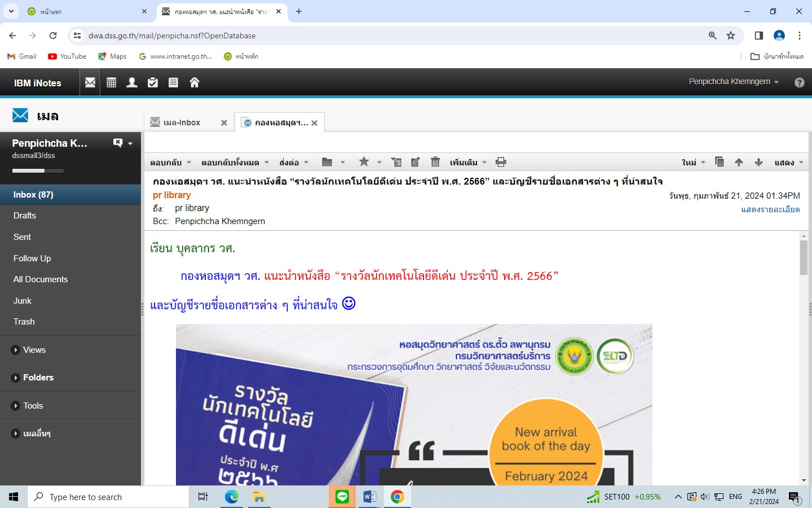Expand the Views section in sidebar
Image resolution: width=812 pixels, height=508 pixels.
[16, 350]
